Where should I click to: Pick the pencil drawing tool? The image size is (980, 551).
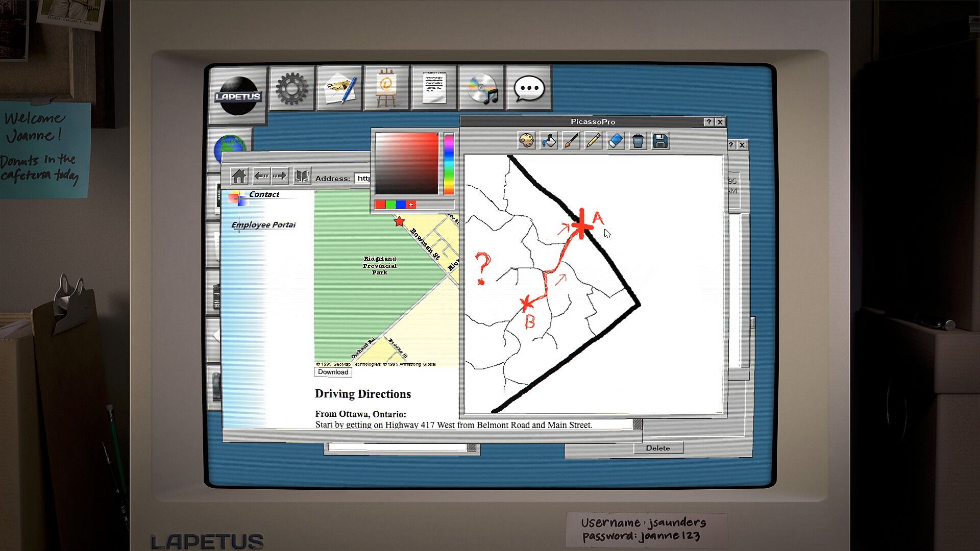pyautogui.click(x=593, y=141)
